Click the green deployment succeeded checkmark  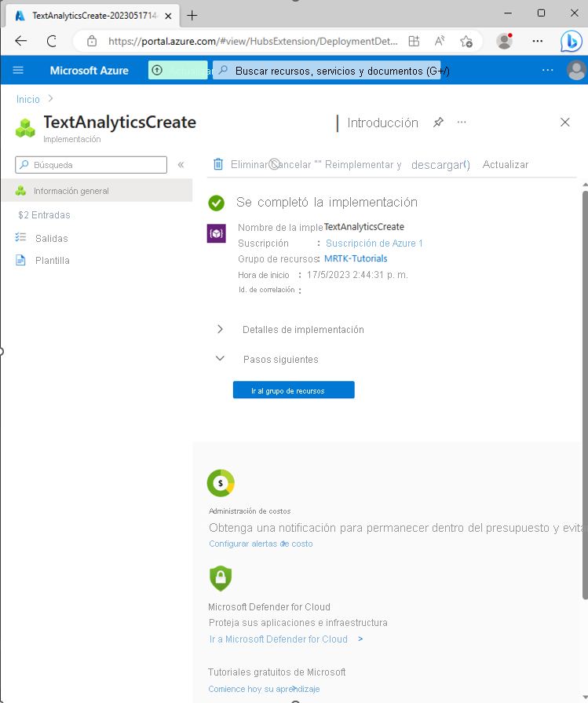217,203
